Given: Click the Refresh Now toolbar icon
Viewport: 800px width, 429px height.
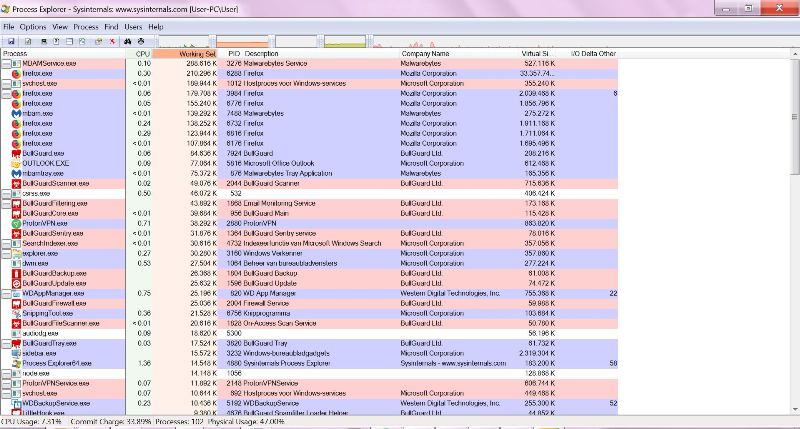Looking at the screenshot, I should click(28, 42).
